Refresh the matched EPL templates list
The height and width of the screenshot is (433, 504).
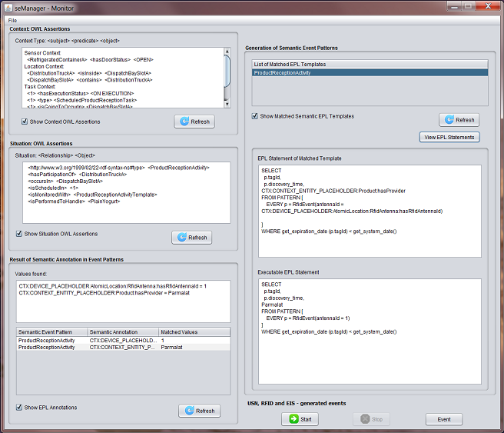click(x=459, y=120)
